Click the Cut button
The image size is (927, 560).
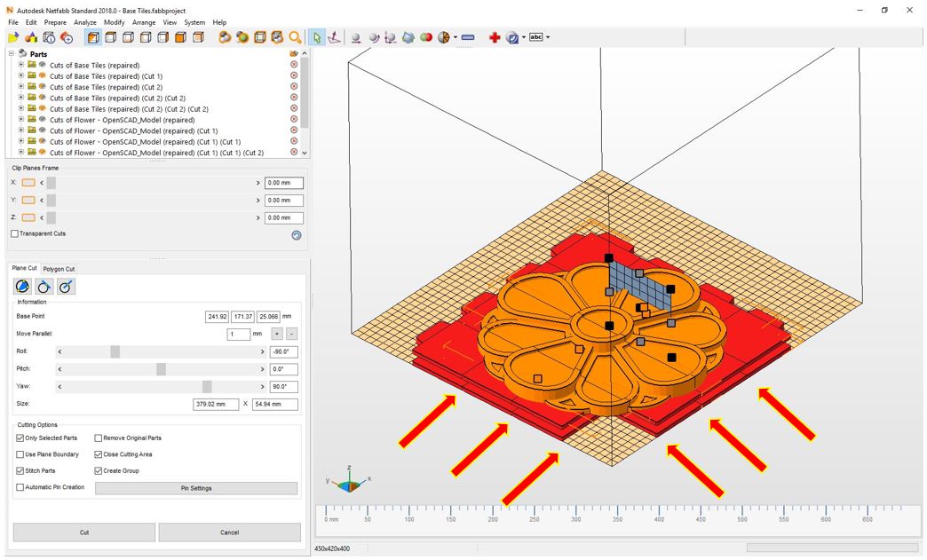click(x=84, y=532)
